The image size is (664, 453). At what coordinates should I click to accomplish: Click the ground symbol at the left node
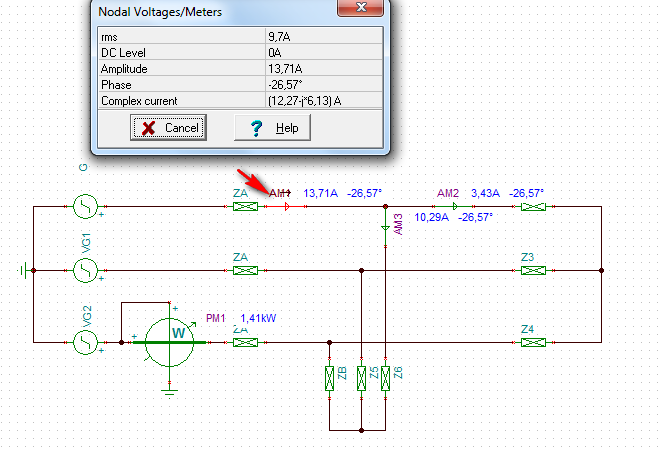tap(22, 270)
